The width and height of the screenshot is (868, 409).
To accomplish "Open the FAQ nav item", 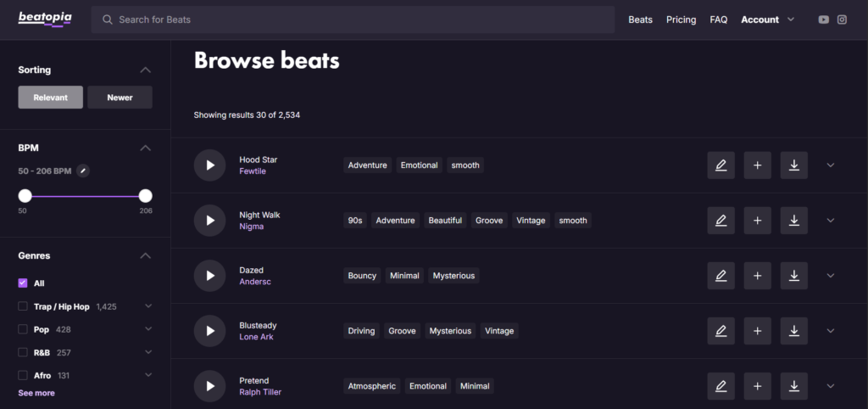I will coord(718,20).
